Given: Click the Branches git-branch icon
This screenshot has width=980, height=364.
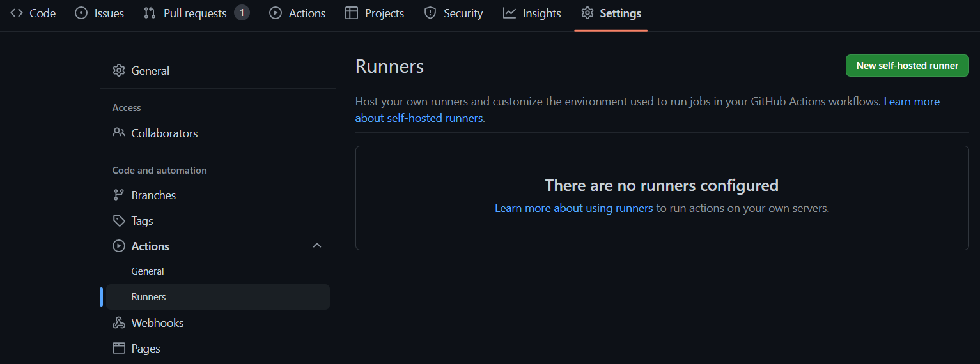Looking at the screenshot, I should coord(118,195).
